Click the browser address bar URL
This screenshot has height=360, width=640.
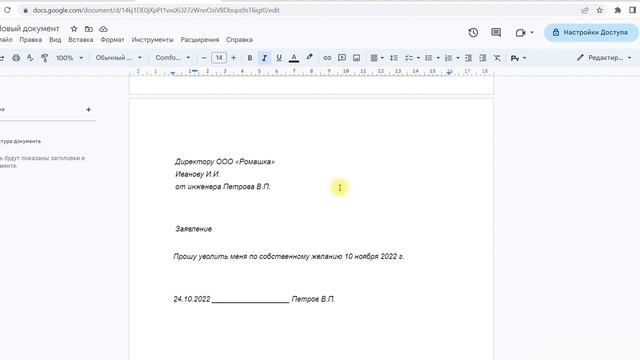[156, 10]
